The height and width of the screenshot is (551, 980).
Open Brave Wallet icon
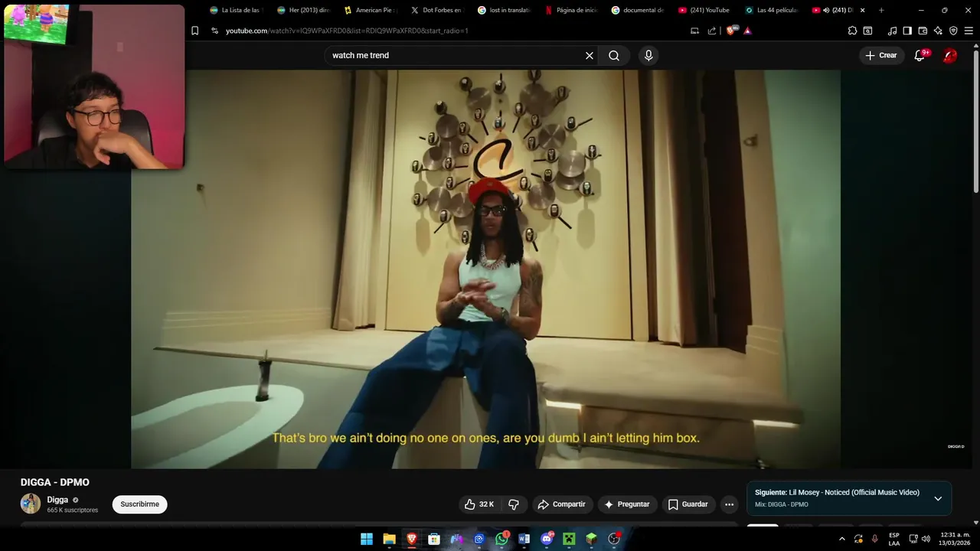[x=923, y=31]
